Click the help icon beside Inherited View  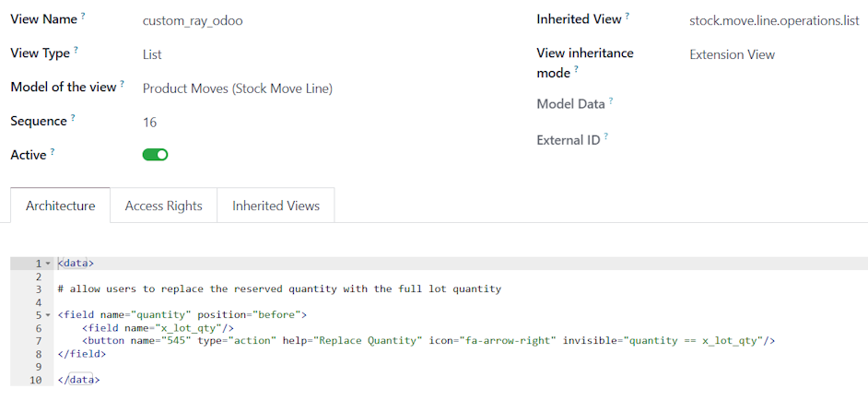(628, 16)
